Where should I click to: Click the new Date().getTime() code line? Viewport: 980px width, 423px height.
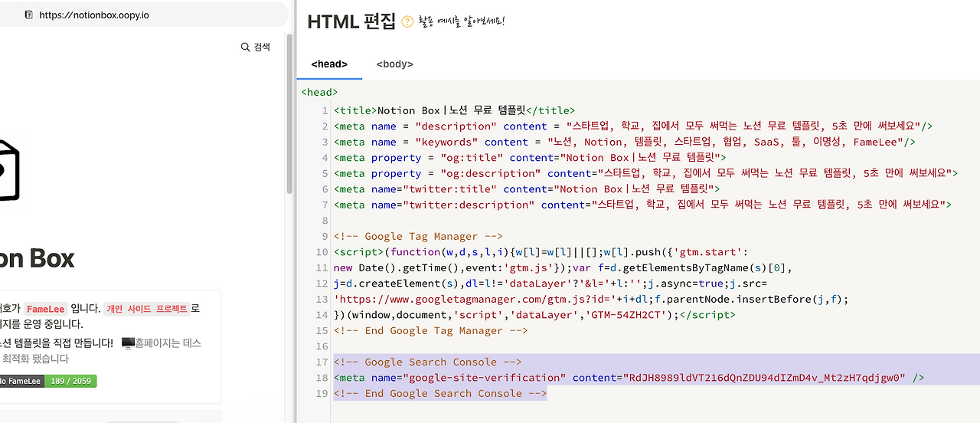[563, 267]
